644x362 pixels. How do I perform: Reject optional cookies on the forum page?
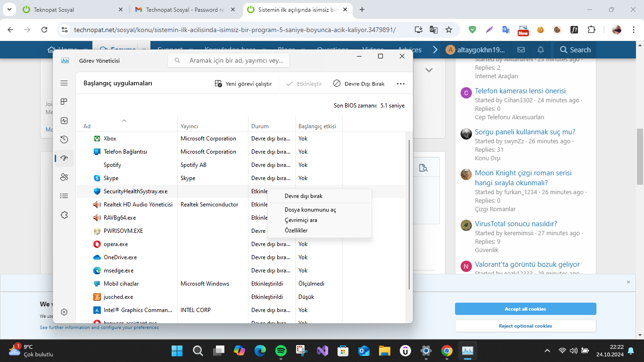tap(525, 326)
